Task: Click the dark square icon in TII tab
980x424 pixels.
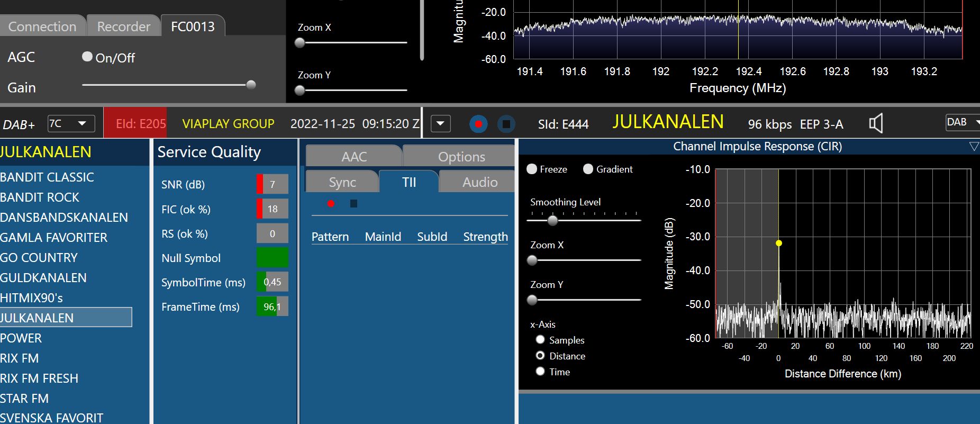Action: click(353, 204)
